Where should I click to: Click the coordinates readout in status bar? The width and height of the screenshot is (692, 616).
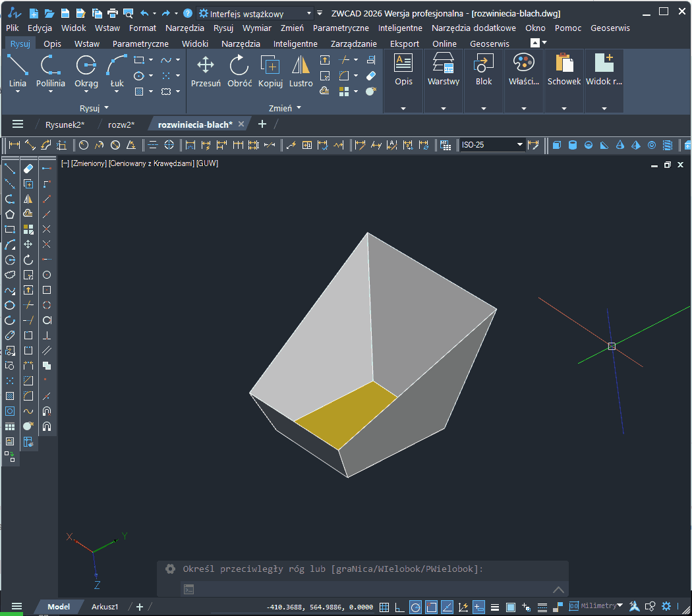(320, 607)
